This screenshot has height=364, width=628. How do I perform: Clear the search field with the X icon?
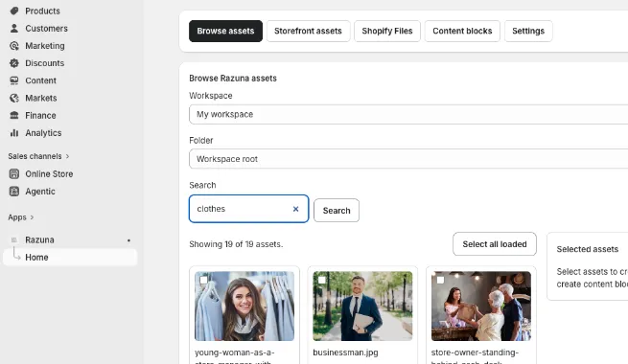pyautogui.click(x=295, y=209)
